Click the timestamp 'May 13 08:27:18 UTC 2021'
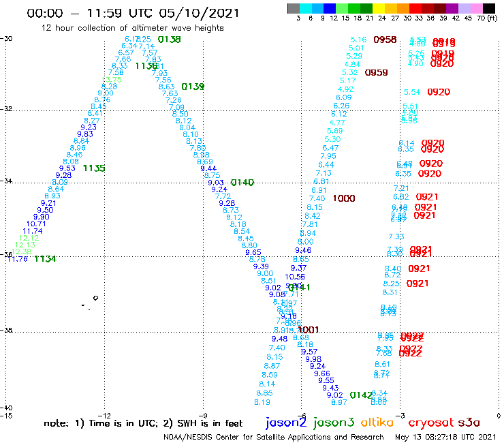The width and height of the screenshot is (504, 443). [445, 437]
